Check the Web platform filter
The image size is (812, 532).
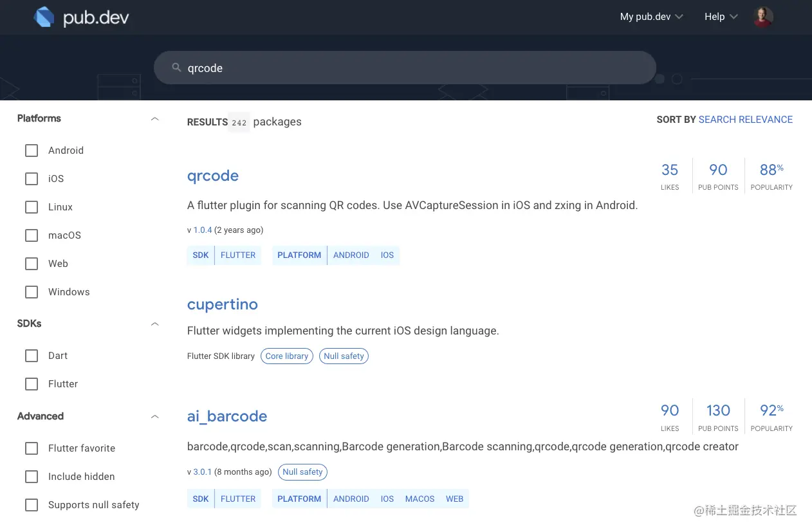tap(32, 264)
